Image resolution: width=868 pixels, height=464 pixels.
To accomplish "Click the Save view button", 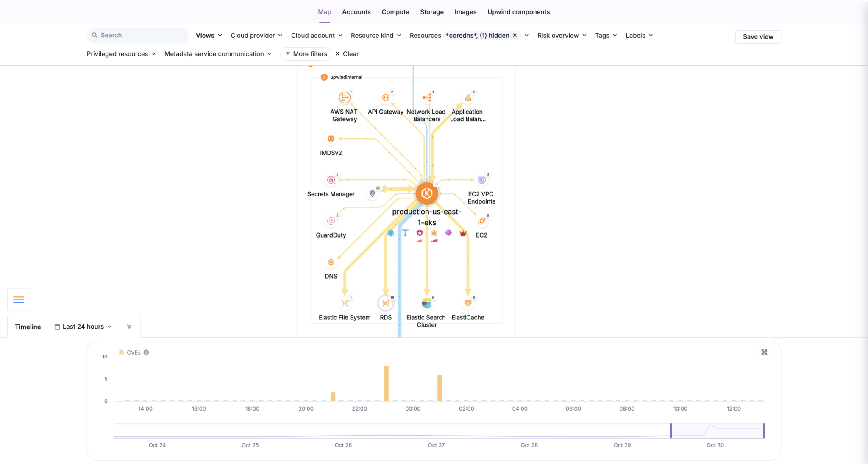I will point(758,36).
